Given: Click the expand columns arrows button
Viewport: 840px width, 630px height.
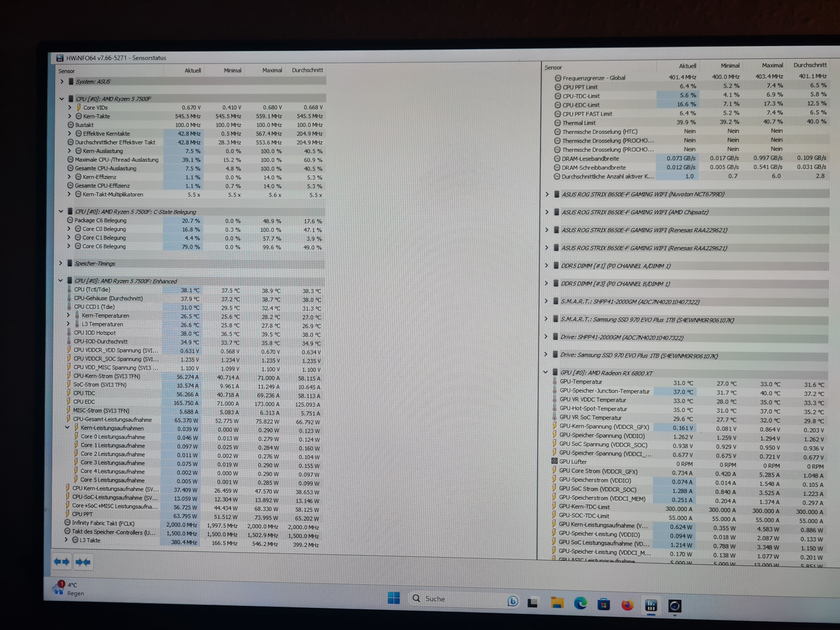Looking at the screenshot, I should 61,561.
